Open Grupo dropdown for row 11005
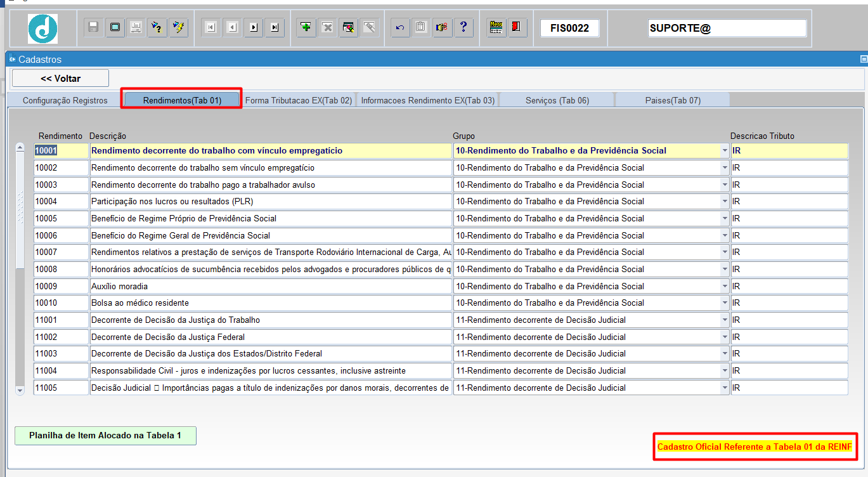The width and height of the screenshot is (868, 477). (x=725, y=388)
